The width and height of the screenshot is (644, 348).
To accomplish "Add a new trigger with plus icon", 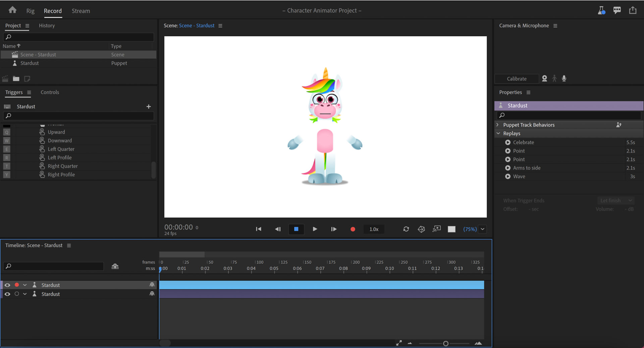I will pos(149,107).
